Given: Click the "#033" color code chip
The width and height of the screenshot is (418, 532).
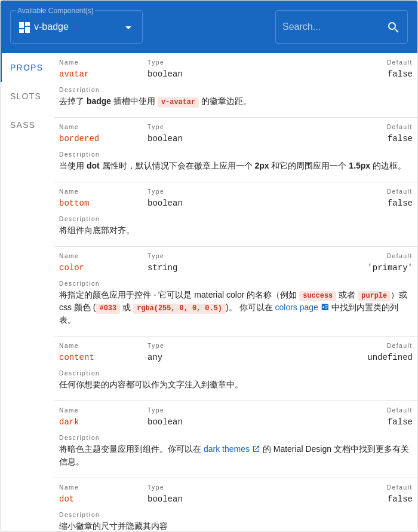Looking at the screenshot, I should (x=108, y=308).
